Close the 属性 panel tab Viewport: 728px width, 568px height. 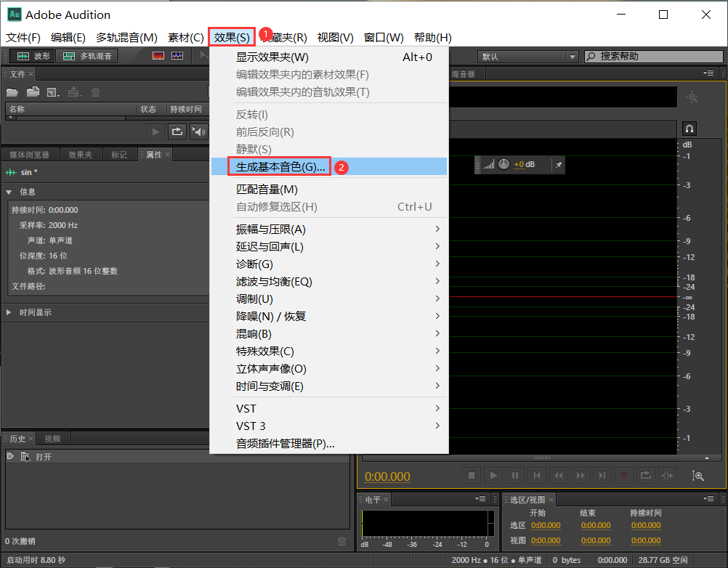pos(167,155)
